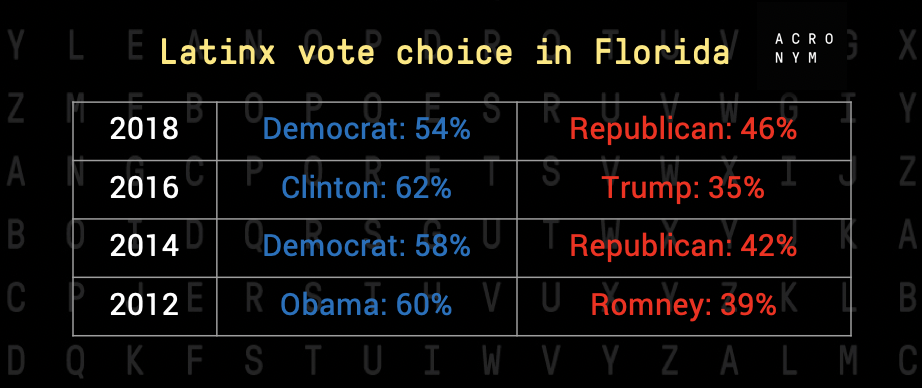The image size is (922, 388).
Task: Select the 2014 year cell
Action: pyautogui.click(x=145, y=247)
